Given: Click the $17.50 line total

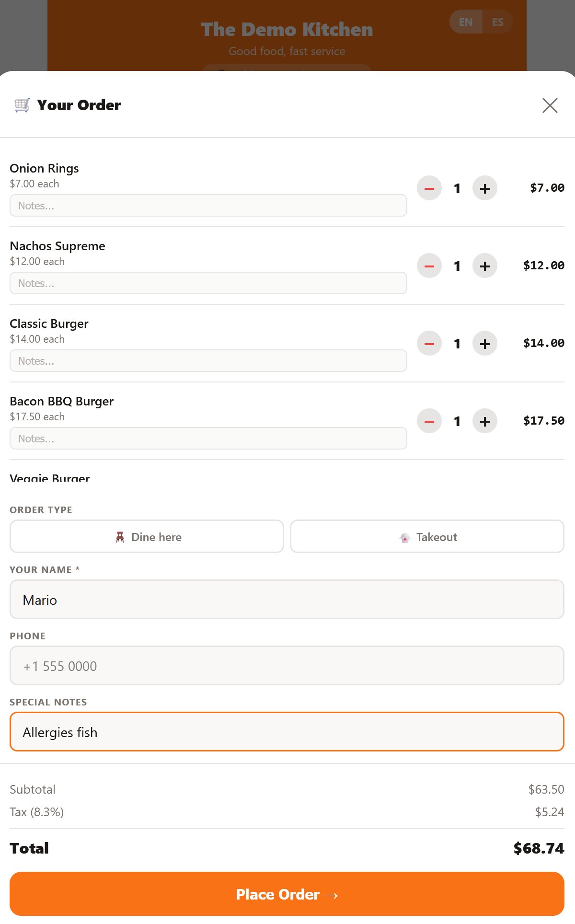Looking at the screenshot, I should [543, 421].
